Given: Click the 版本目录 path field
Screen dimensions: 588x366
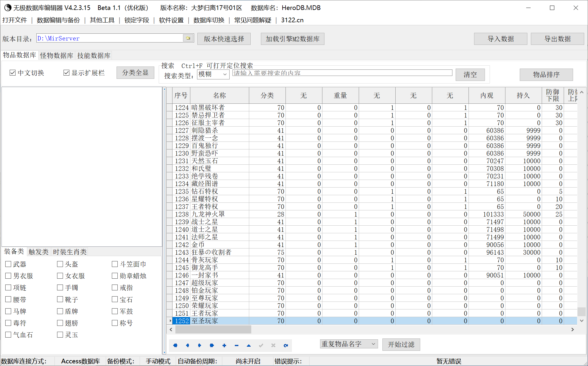Looking at the screenshot, I should (x=110, y=38).
